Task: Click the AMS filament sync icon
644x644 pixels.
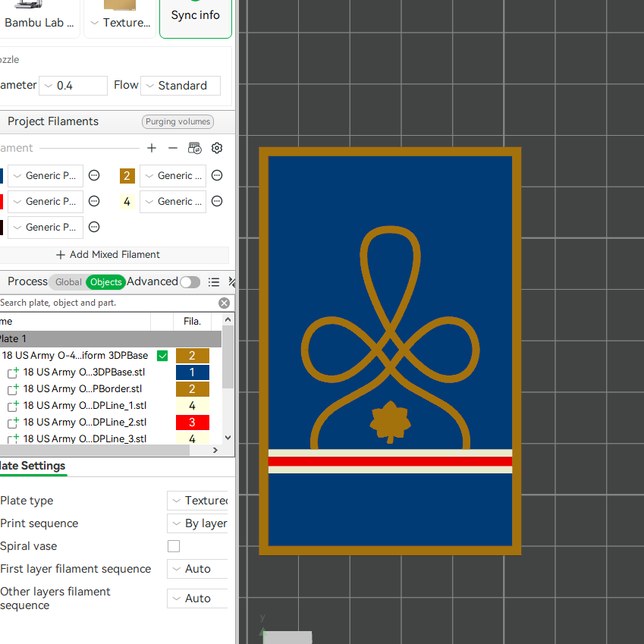Action: tap(195, 148)
